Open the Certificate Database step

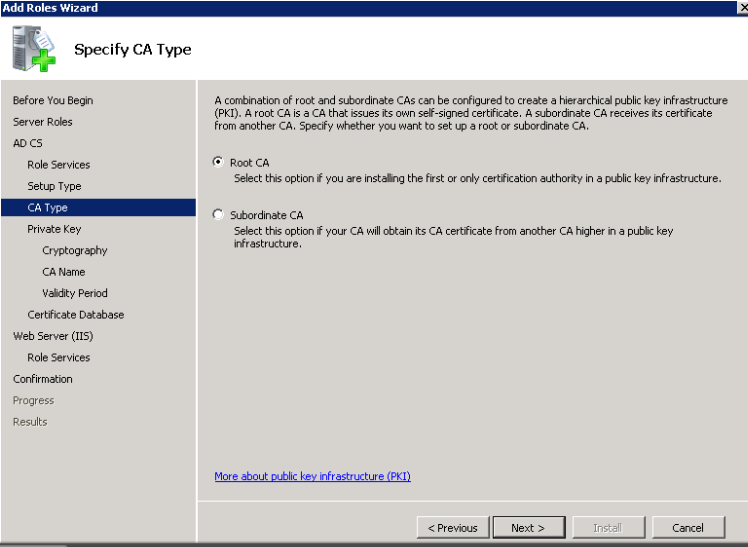point(75,315)
